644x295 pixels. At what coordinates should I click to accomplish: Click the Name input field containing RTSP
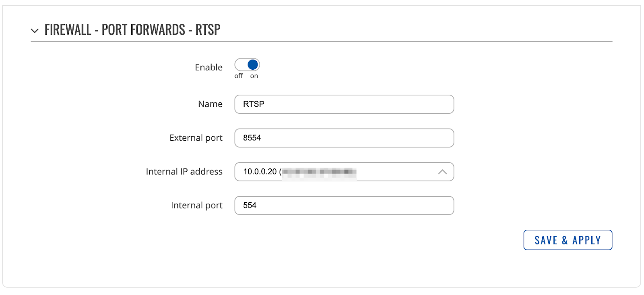pos(344,104)
